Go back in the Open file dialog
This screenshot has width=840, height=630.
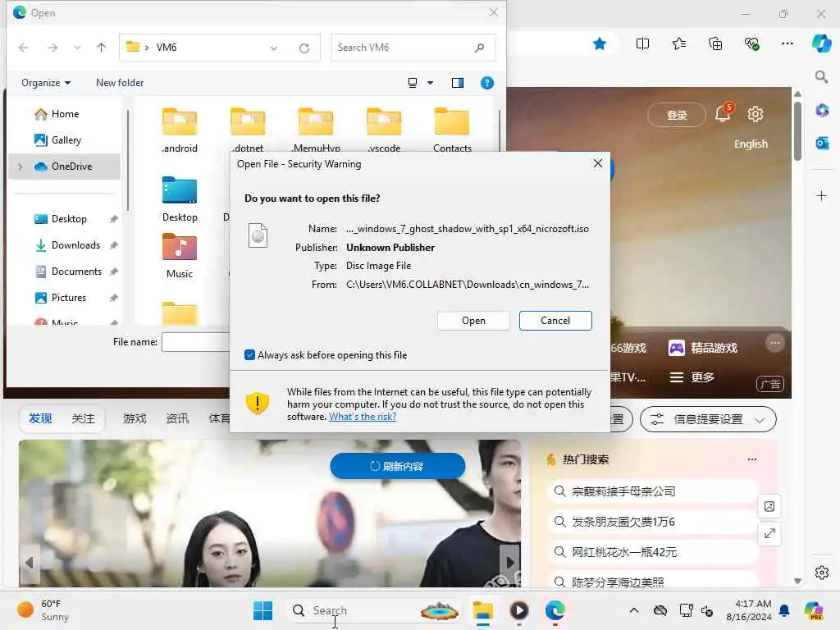click(23, 48)
